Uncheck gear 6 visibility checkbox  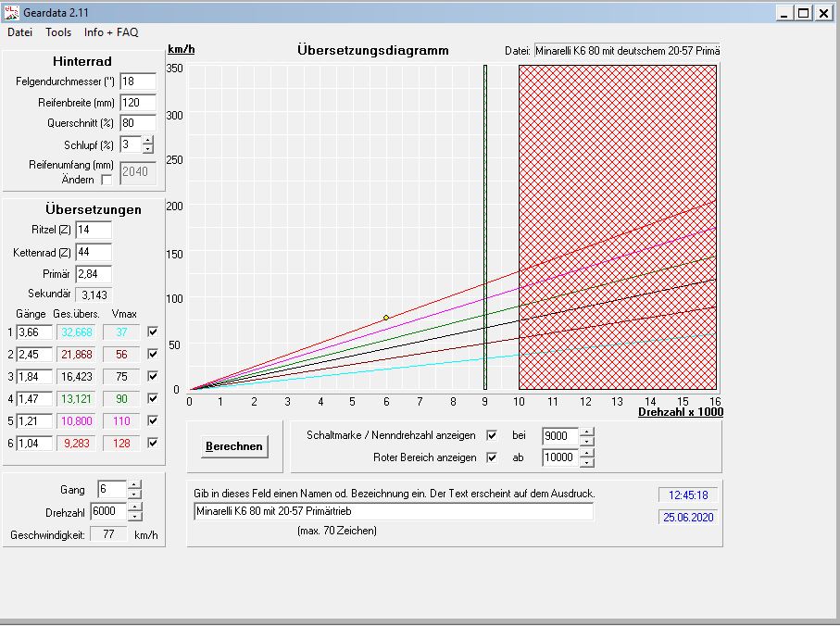153,443
